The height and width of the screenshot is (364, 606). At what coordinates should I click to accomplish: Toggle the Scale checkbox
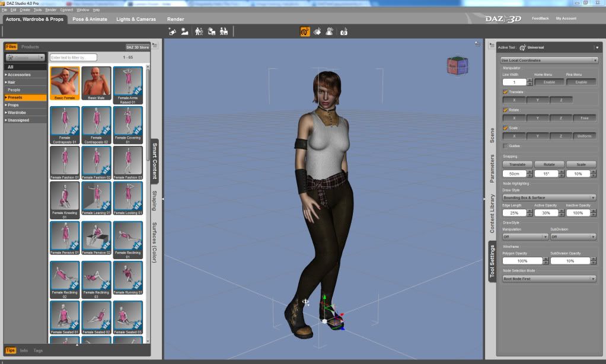click(x=505, y=128)
